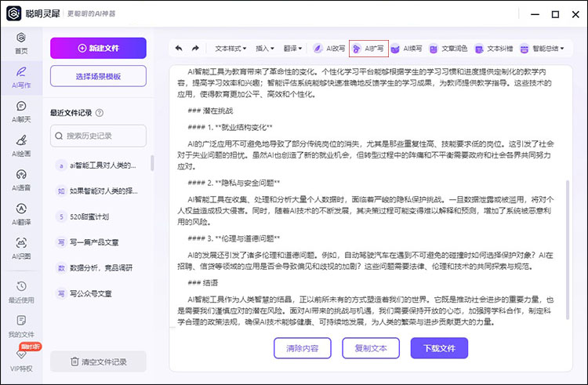Click the #### 2. **隐私与安全问题** heading
This screenshot has width=588, height=385.
click(234, 183)
